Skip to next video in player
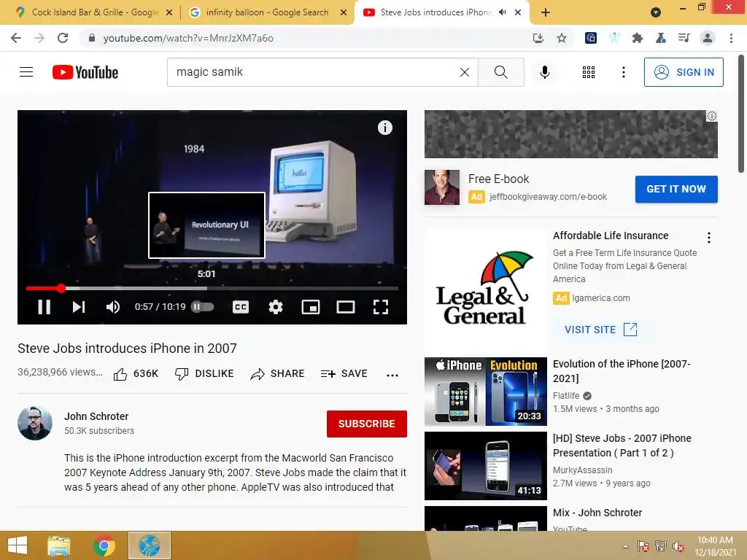This screenshot has width=747, height=560. coord(79,307)
